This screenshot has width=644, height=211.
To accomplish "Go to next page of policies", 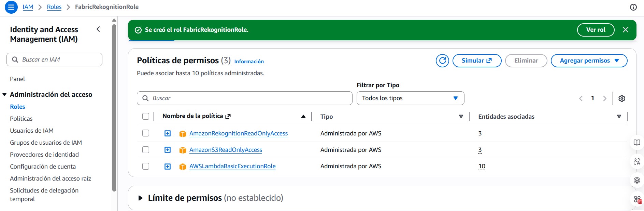I will 605,98.
